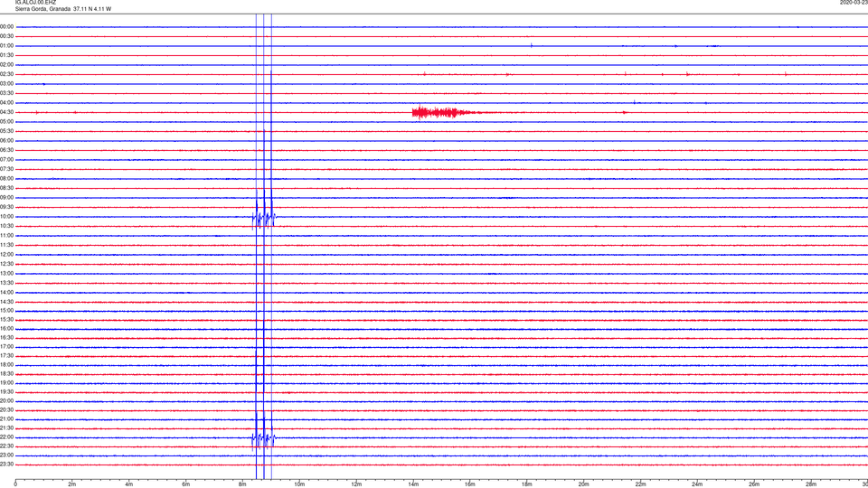Click the 12m tick label on the minute axis

(356, 484)
